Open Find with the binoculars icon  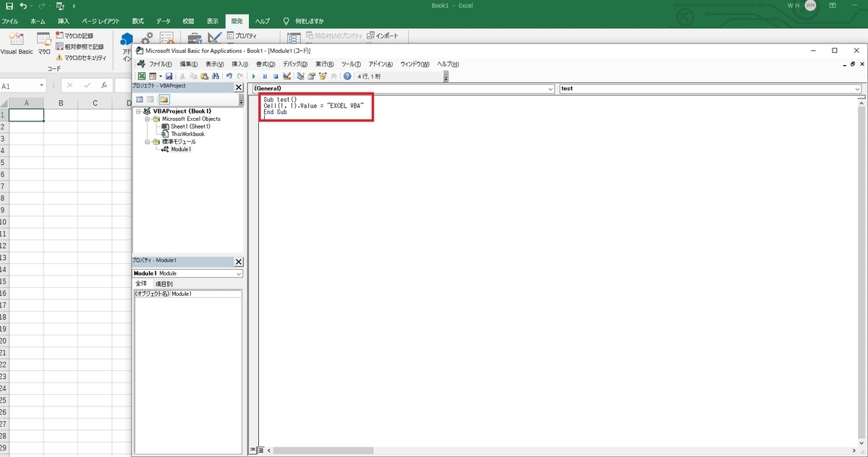point(215,76)
